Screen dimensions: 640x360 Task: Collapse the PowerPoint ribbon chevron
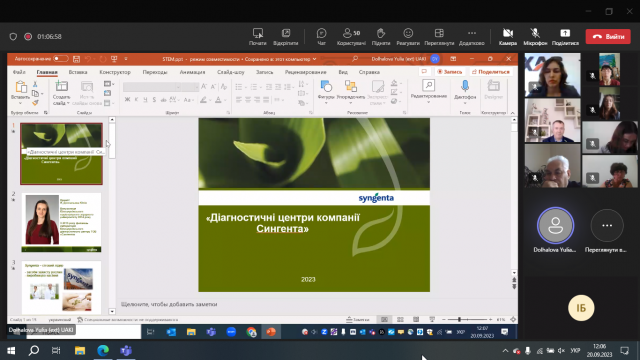[513, 113]
